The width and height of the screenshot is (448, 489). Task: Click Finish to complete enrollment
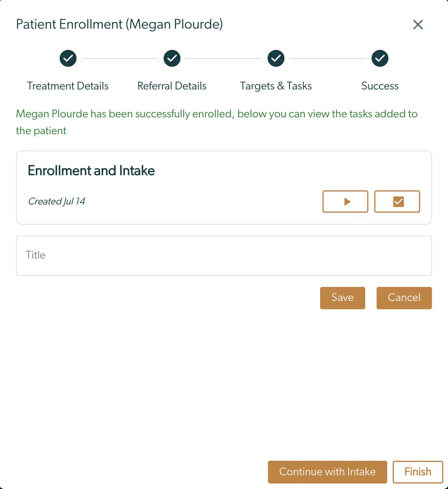click(x=417, y=472)
